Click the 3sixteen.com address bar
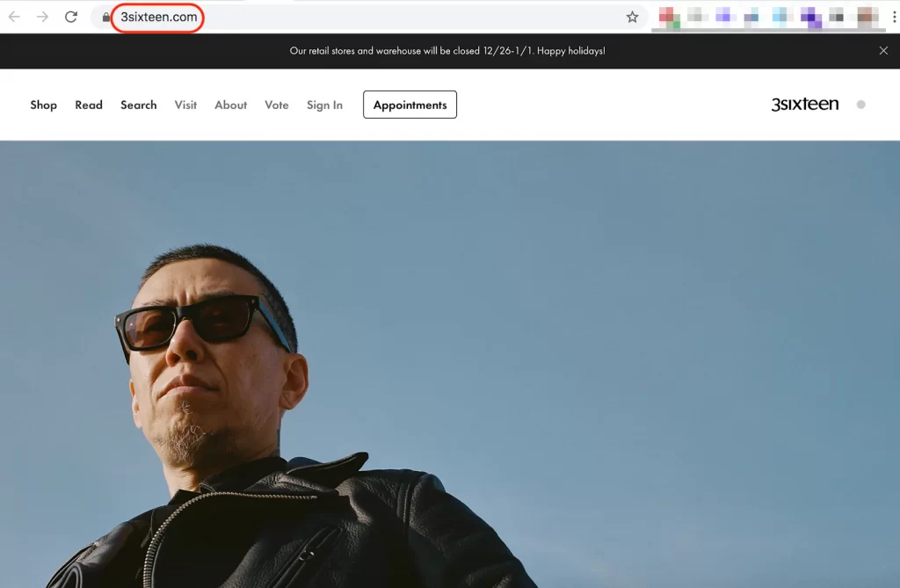 pyautogui.click(x=367, y=18)
